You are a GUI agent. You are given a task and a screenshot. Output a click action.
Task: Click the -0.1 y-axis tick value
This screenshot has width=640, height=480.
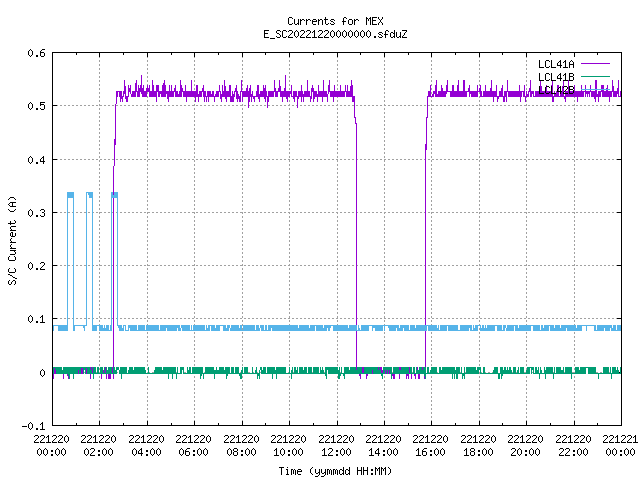point(34,426)
